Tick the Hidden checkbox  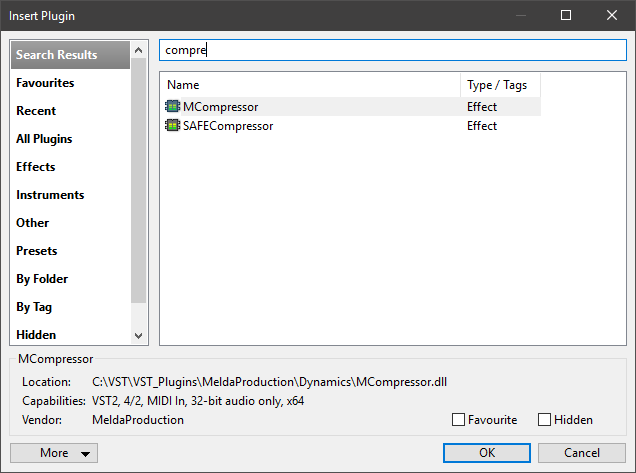(544, 419)
